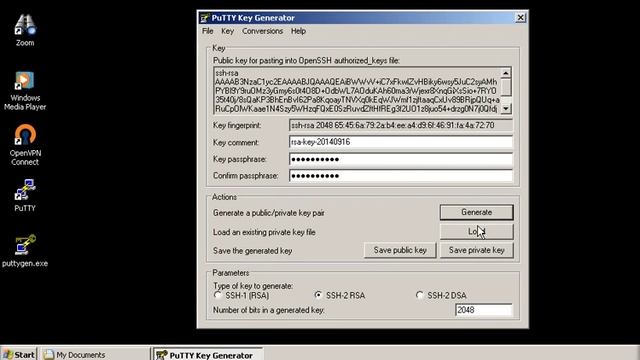
Task: Click public key box scroll up arrow
Action: pyautogui.click(x=506, y=73)
